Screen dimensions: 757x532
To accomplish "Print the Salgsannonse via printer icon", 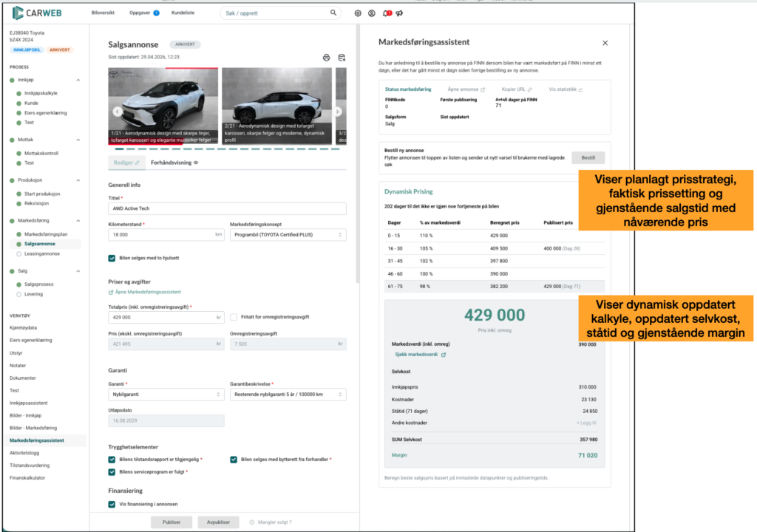I will [x=327, y=58].
